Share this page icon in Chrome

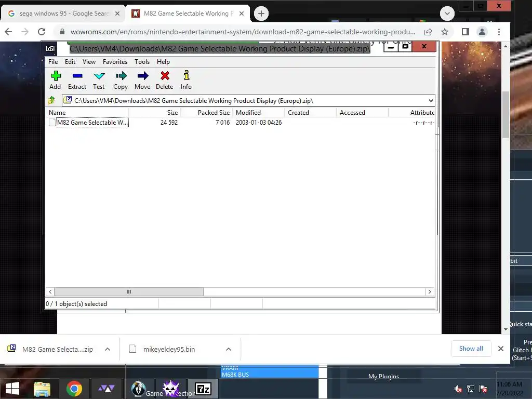(428, 32)
